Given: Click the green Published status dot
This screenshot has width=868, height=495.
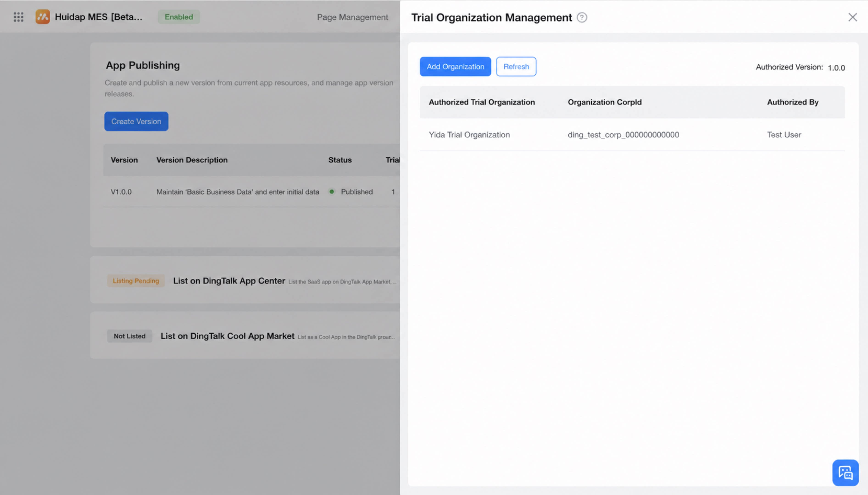Looking at the screenshot, I should (331, 192).
